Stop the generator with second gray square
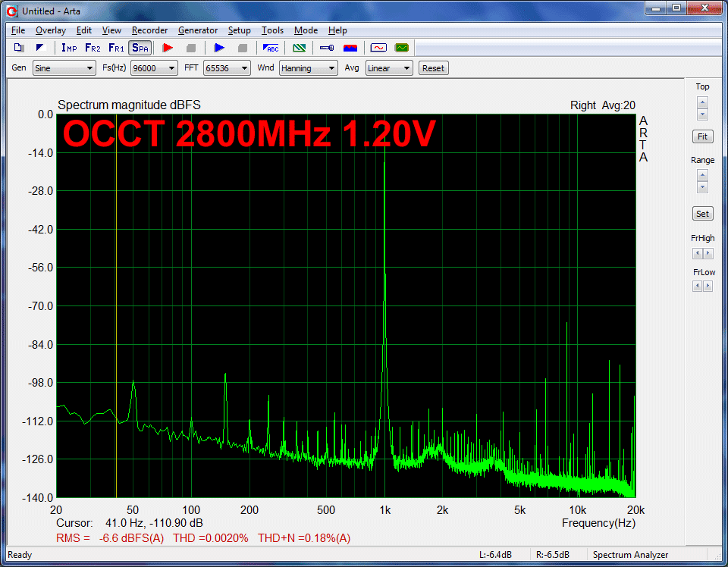728x567 pixels. point(243,48)
